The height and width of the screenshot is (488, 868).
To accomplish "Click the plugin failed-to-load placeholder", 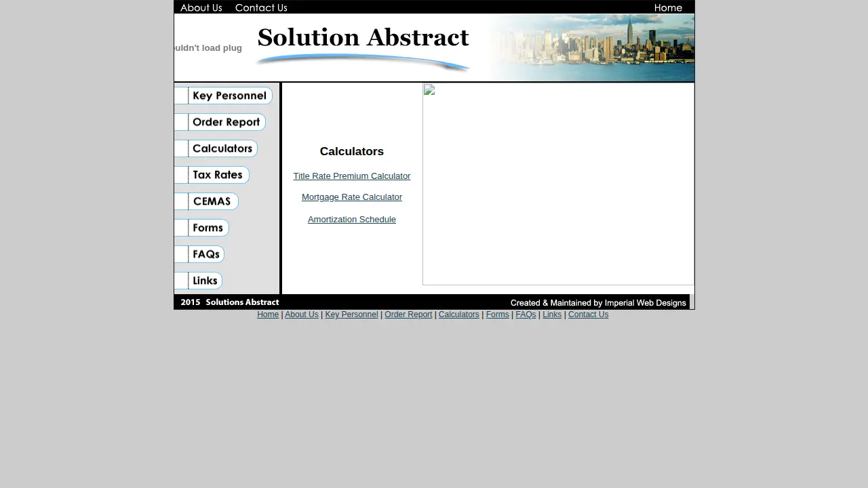I will click(208, 47).
